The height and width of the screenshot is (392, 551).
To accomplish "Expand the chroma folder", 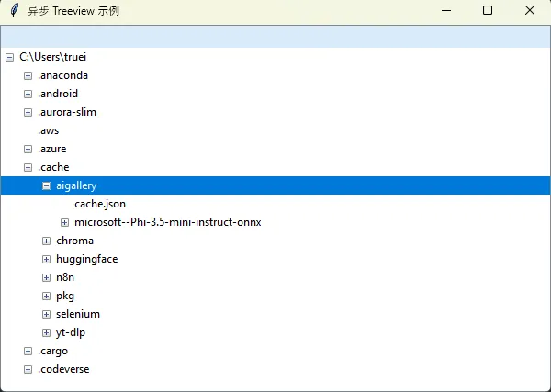I will (x=46, y=241).
